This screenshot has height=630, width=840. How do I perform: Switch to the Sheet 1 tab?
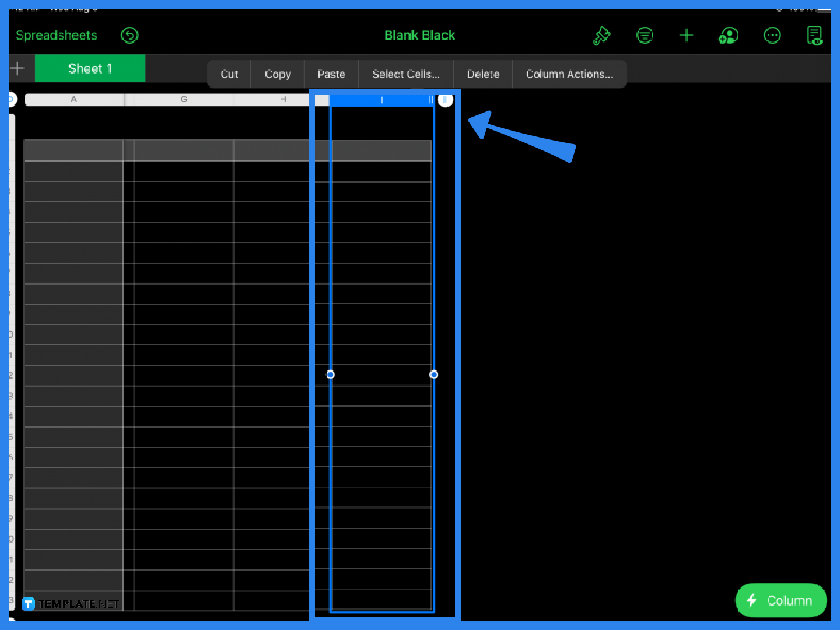[x=90, y=68]
